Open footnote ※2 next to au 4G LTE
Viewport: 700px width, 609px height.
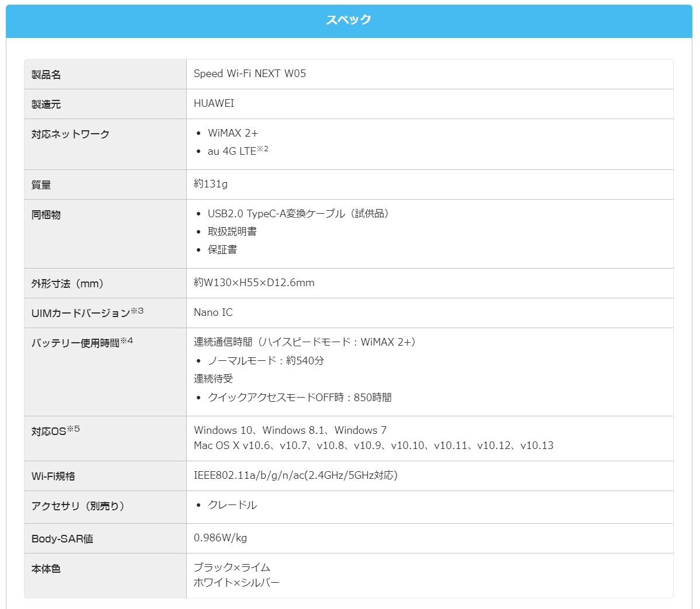coord(263,149)
